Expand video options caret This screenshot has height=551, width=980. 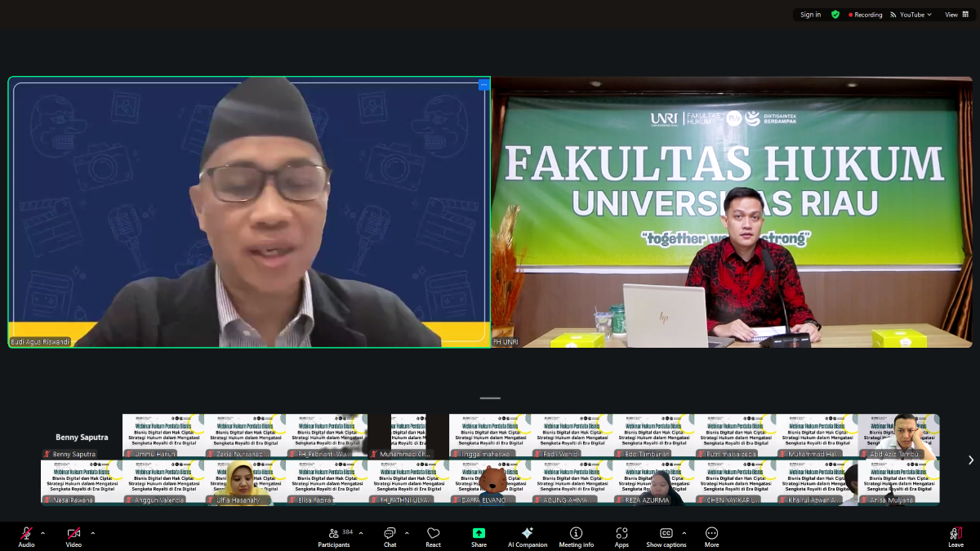(x=92, y=533)
